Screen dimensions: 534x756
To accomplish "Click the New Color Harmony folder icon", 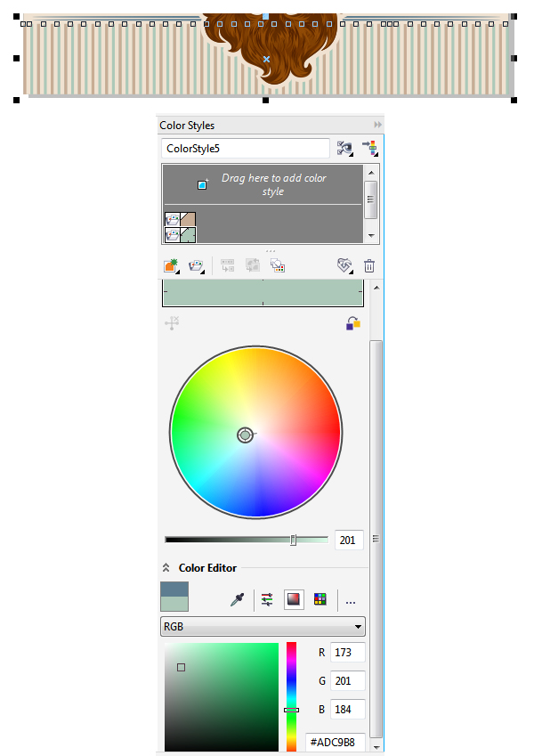I will click(195, 265).
